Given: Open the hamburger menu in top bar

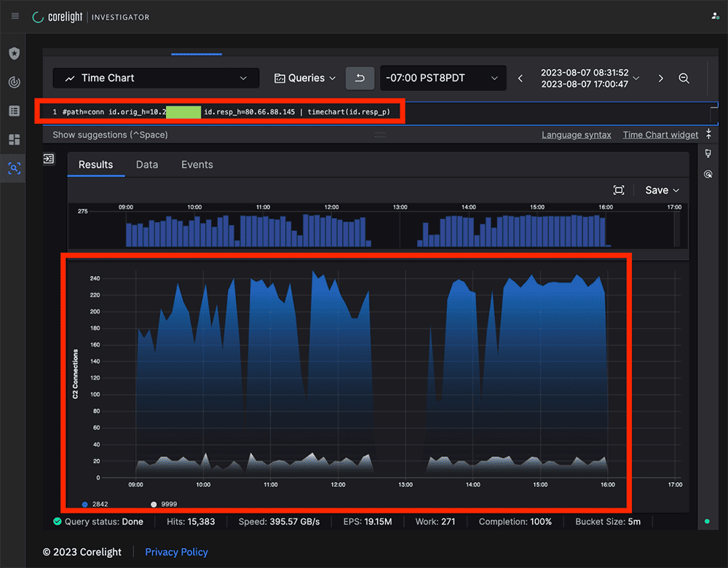Looking at the screenshot, I should (x=15, y=16).
